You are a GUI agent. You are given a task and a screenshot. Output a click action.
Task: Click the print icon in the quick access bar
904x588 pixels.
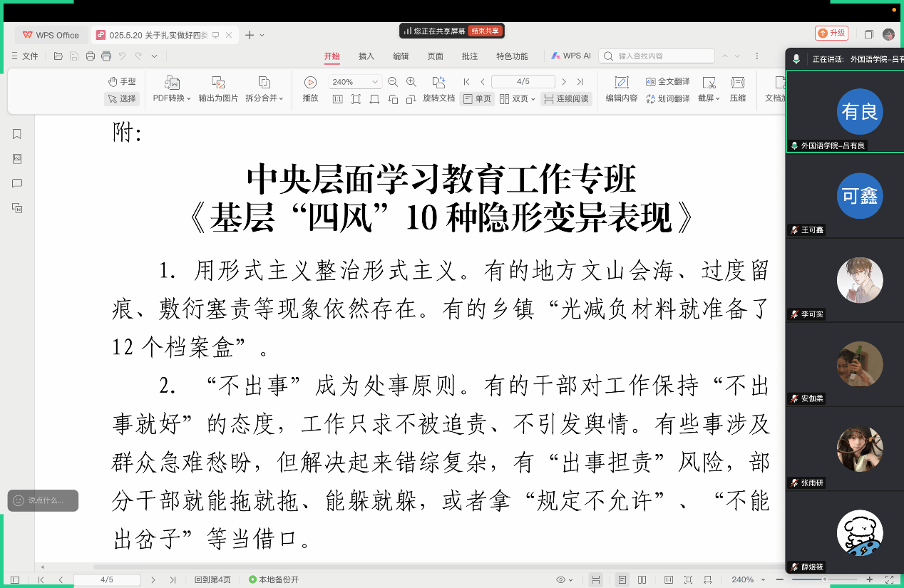91,56
